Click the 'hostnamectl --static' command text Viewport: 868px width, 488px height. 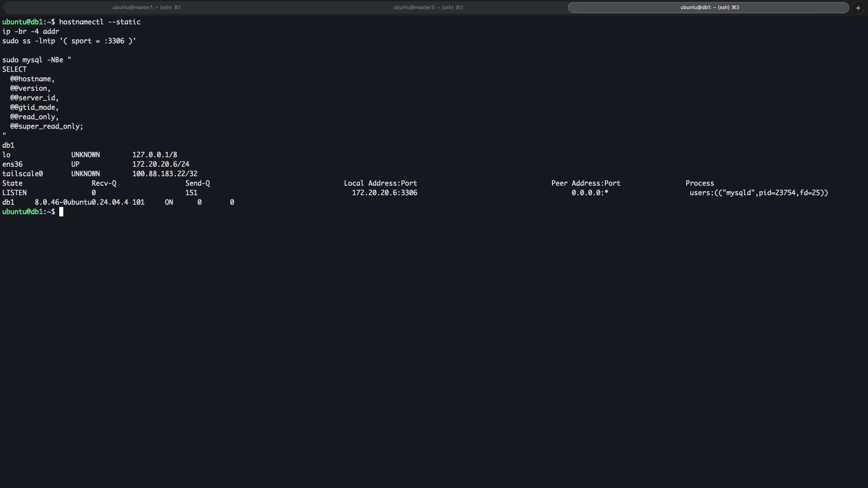[x=99, y=22]
